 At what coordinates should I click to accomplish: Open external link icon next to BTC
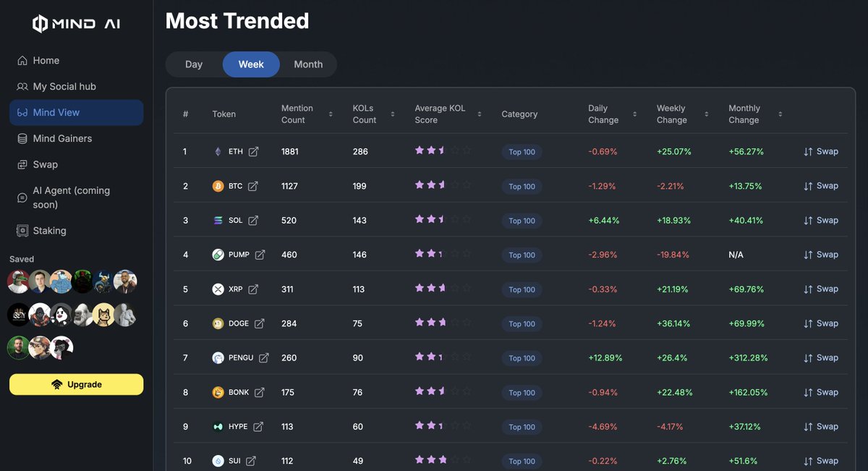pyautogui.click(x=253, y=186)
